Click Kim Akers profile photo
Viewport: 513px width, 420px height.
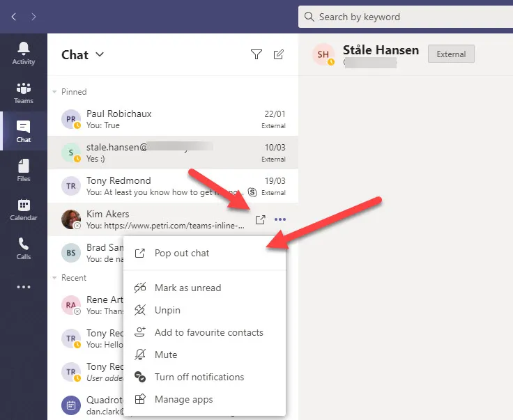(71, 219)
